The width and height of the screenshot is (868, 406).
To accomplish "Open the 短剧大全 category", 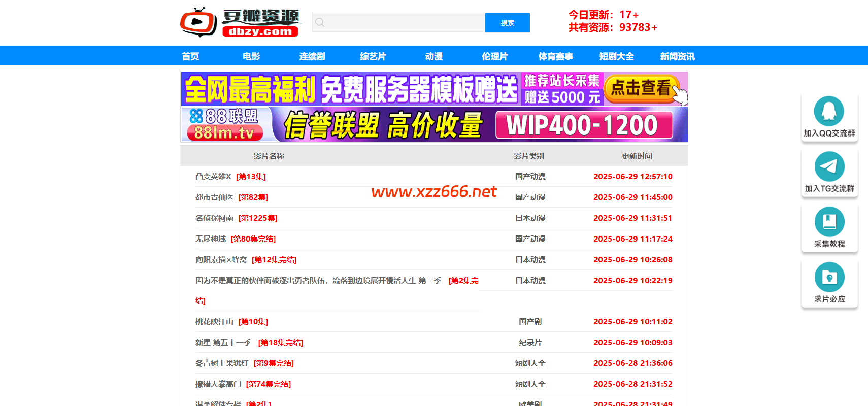I will click(x=617, y=56).
